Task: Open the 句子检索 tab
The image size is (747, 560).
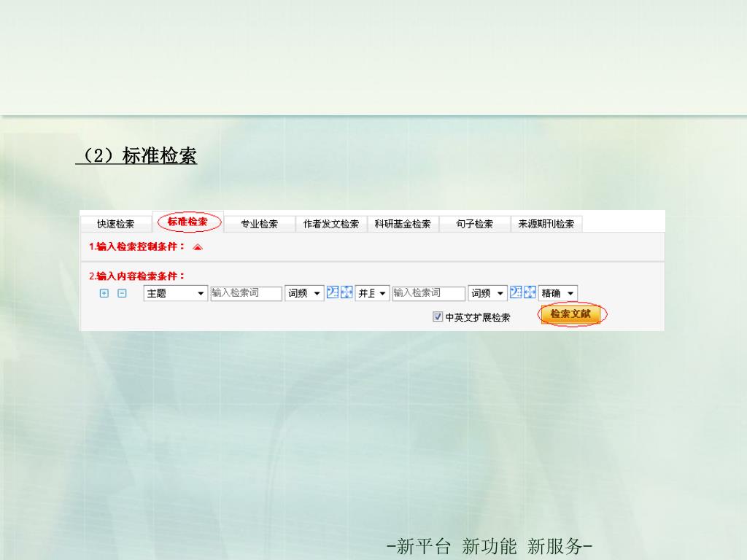Action: coord(474,224)
